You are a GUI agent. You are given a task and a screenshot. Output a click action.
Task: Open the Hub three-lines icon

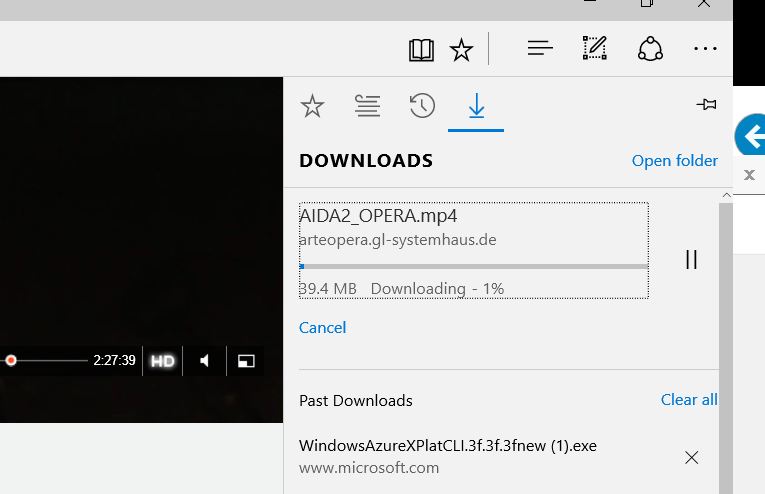coord(540,48)
